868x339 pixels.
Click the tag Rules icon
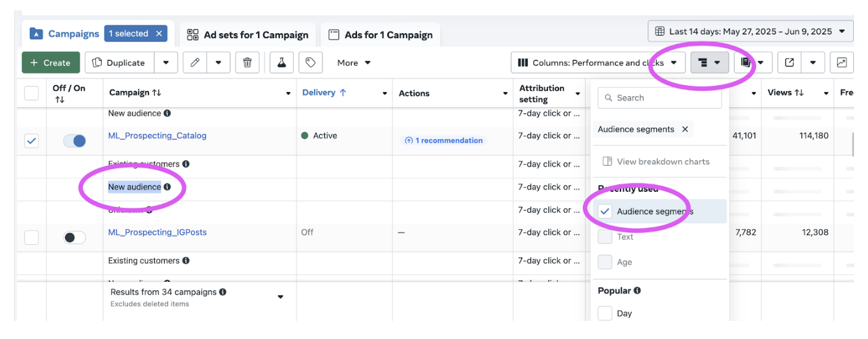pyautogui.click(x=311, y=63)
